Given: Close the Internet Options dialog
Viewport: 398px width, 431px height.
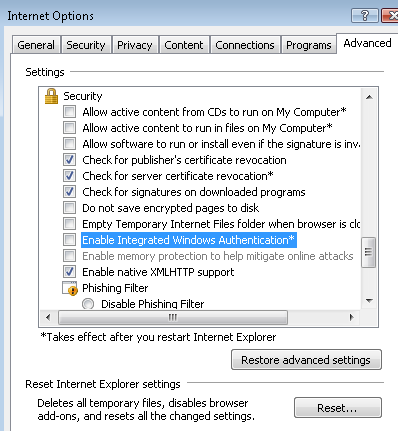Looking at the screenshot, I should 390,15.
